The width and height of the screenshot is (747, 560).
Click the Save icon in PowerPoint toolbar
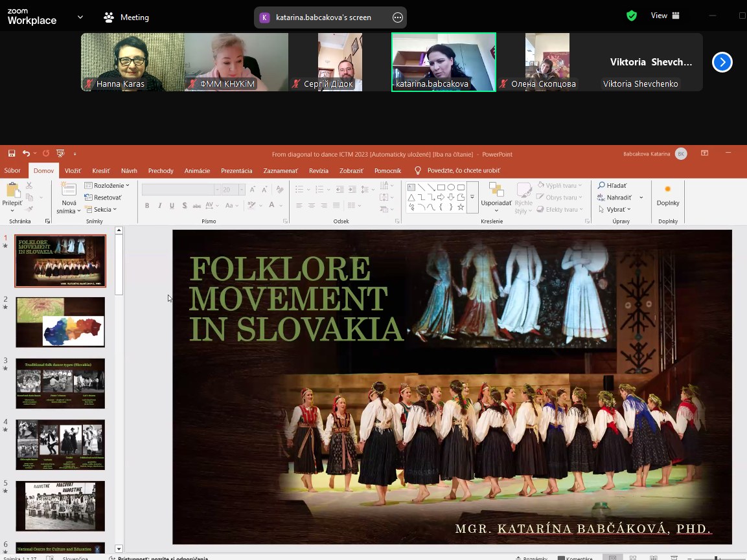click(12, 153)
